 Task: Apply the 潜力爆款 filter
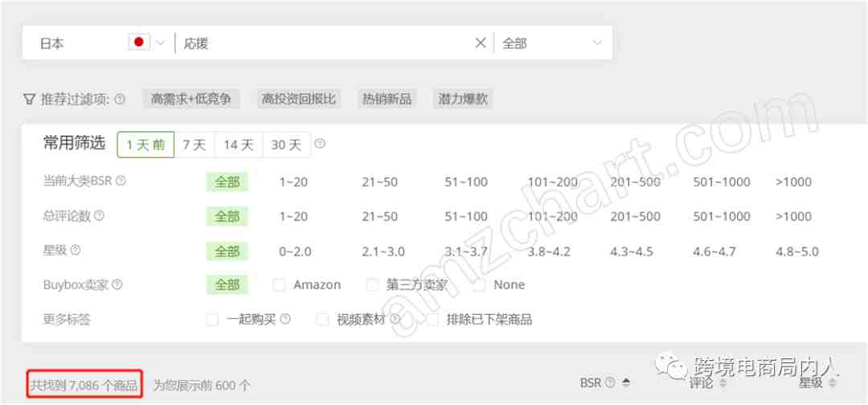point(463,99)
